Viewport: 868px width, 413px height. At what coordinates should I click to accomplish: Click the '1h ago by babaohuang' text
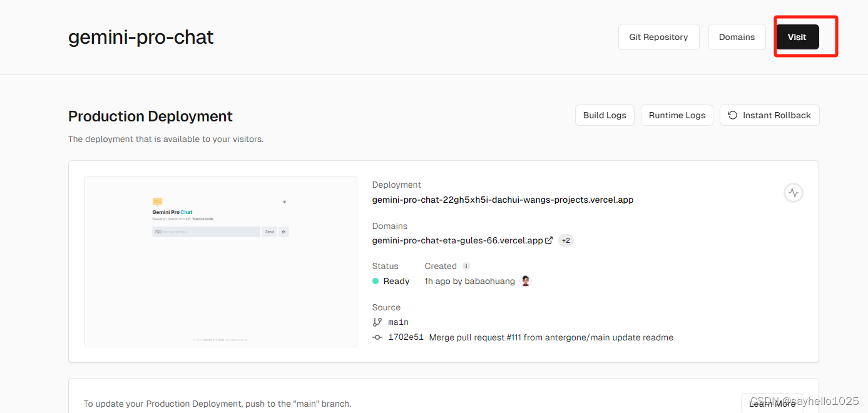[469, 281]
